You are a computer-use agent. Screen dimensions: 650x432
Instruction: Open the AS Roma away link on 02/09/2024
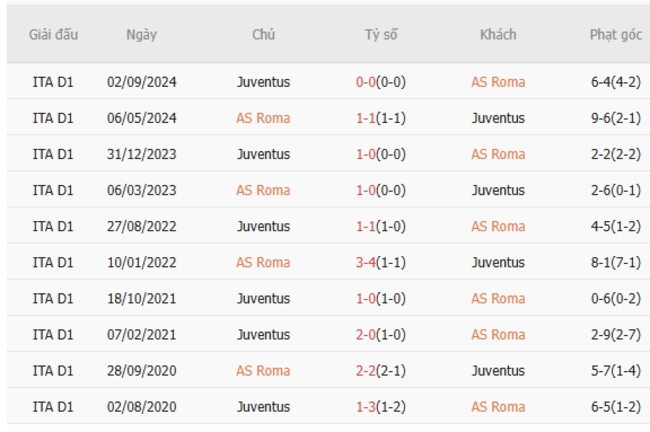pyautogui.click(x=498, y=82)
